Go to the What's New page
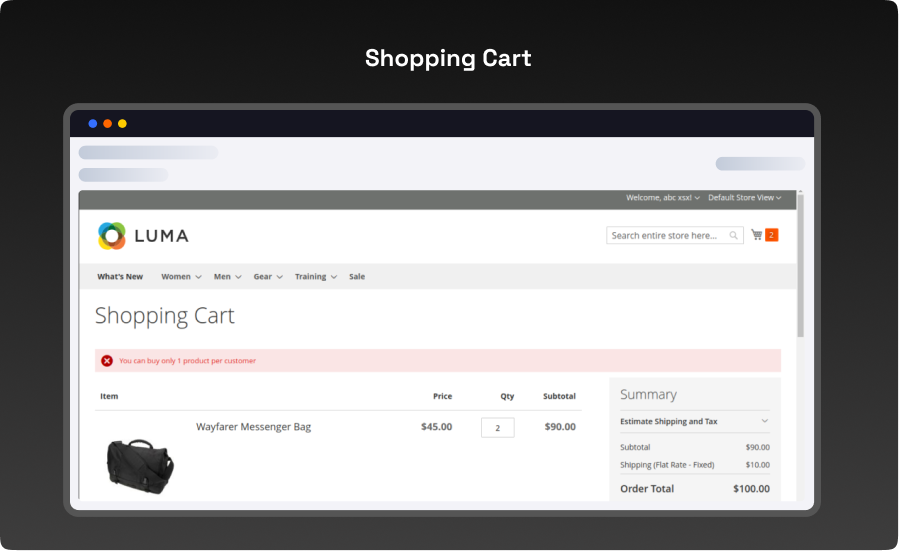The width and height of the screenshot is (899, 551). [120, 277]
